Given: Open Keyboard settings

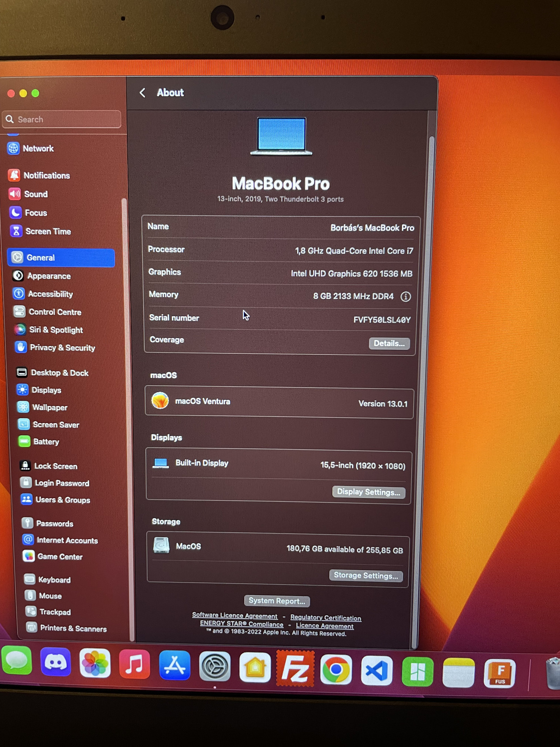Looking at the screenshot, I should click(48, 579).
